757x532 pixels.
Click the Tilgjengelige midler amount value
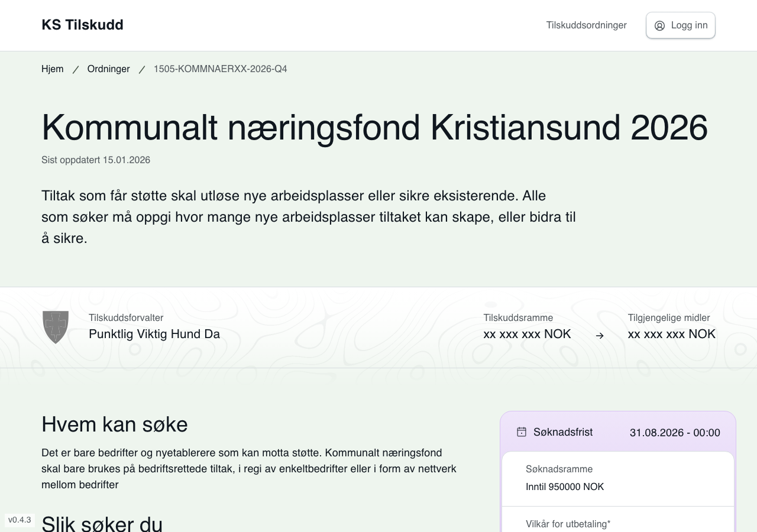671,335
